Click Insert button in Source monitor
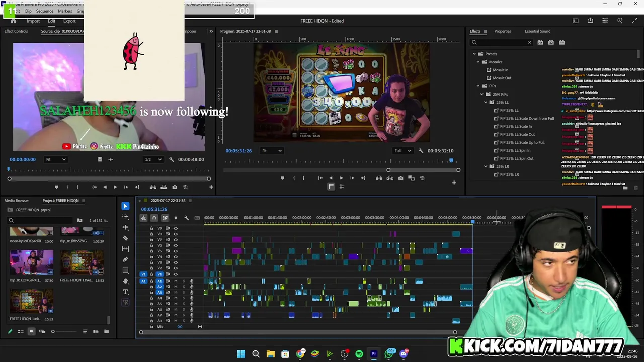This screenshot has width=644, height=362. point(153,187)
